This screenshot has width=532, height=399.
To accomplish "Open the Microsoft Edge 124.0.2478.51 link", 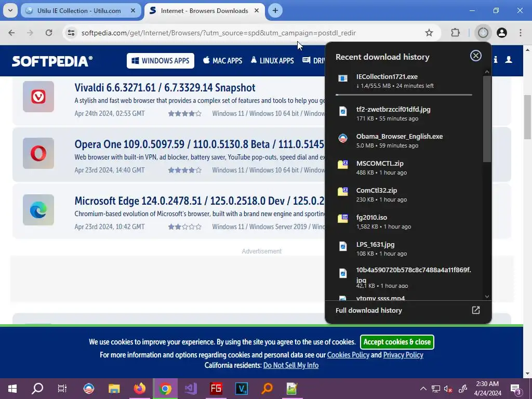I will click(199, 201).
